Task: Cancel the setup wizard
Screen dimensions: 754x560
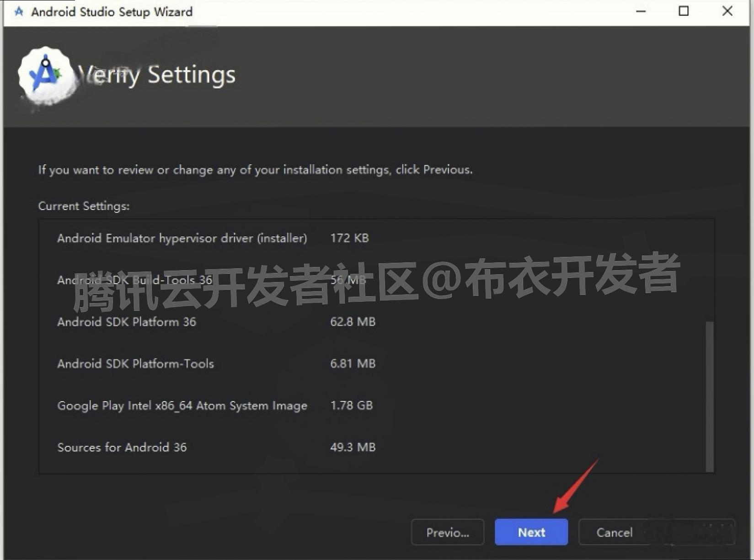Action: click(615, 532)
